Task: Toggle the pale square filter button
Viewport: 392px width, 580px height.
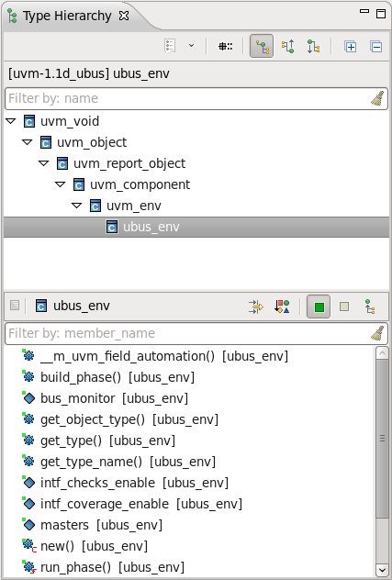Action: point(344,307)
